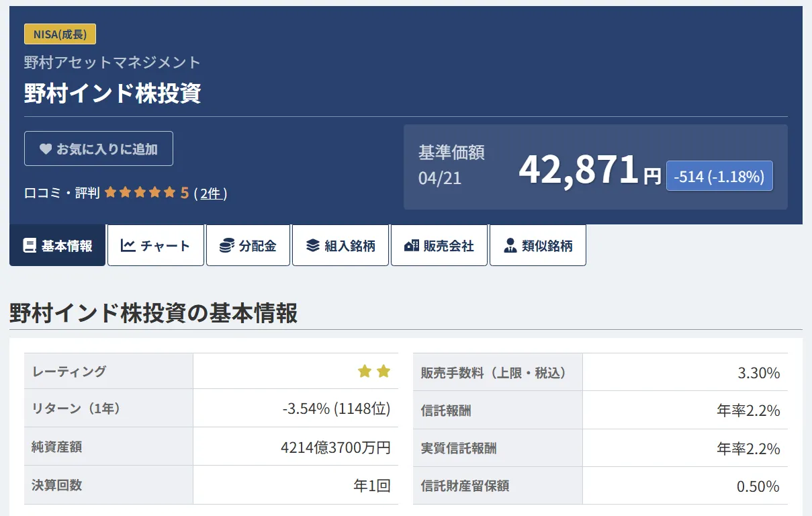Switch to the 組入銘柄 tab
Screen dimensions: 812x516
341,245
